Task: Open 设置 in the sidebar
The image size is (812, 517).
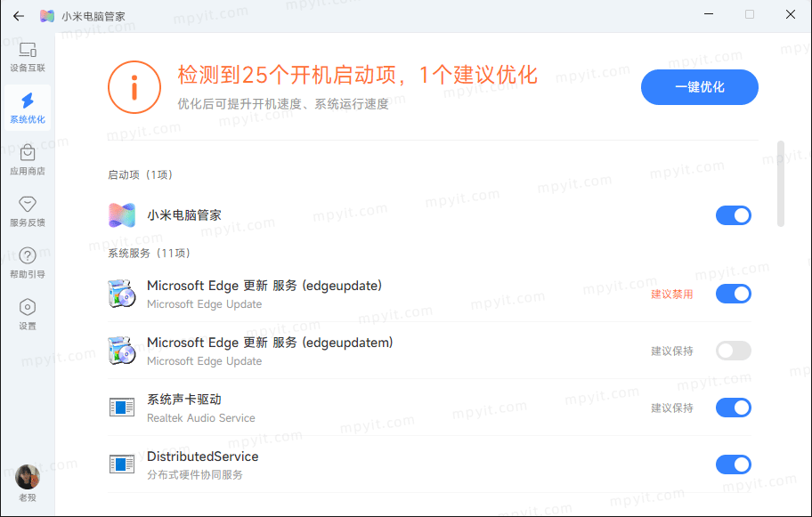Action: tap(28, 315)
